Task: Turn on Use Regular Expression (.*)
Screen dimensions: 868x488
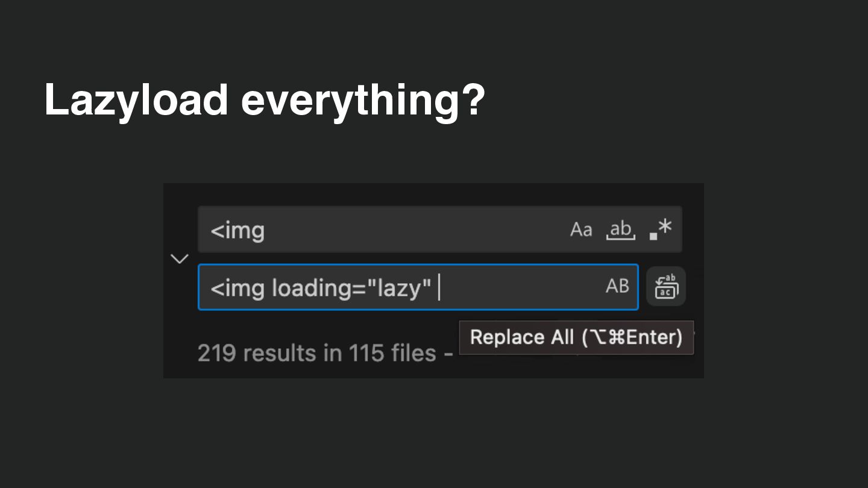Action: pos(661,230)
